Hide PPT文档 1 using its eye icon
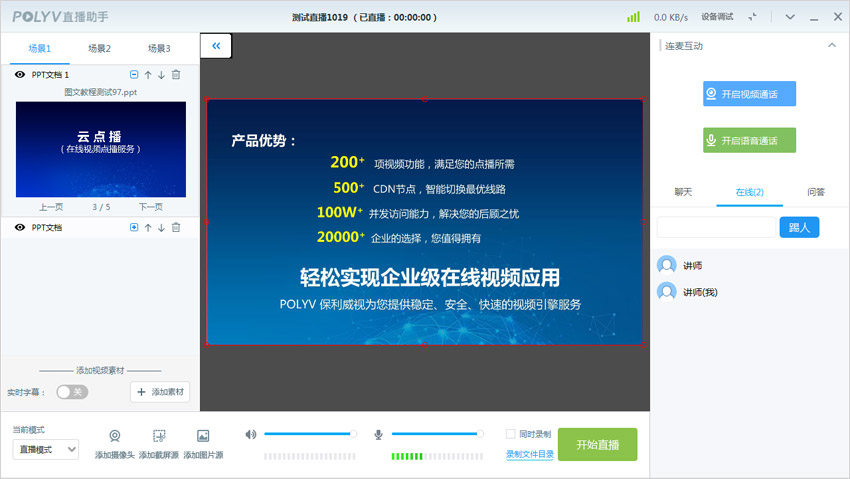The height and width of the screenshot is (479, 850). pos(20,75)
